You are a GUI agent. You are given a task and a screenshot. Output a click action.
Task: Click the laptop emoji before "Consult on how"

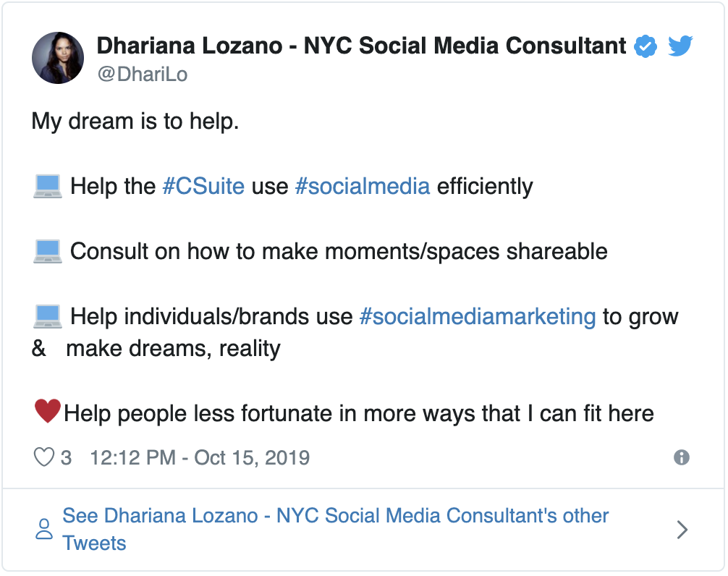[x=48, y=251]
